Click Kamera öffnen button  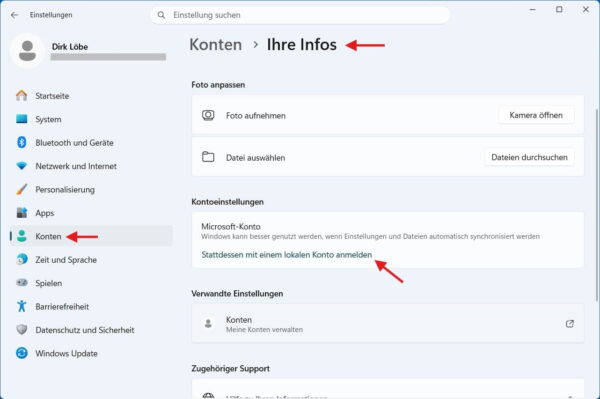[x=536, y=115]
